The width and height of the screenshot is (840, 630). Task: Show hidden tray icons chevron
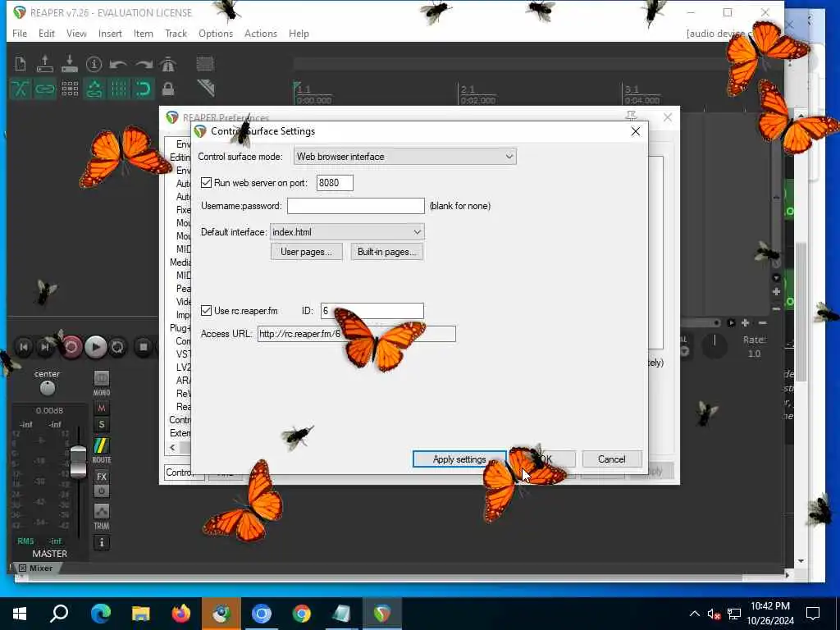click(x=694, y=614)
